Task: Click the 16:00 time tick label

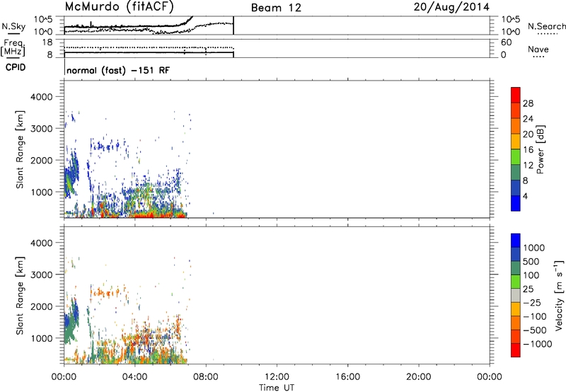Action: [x=347, y=377]
